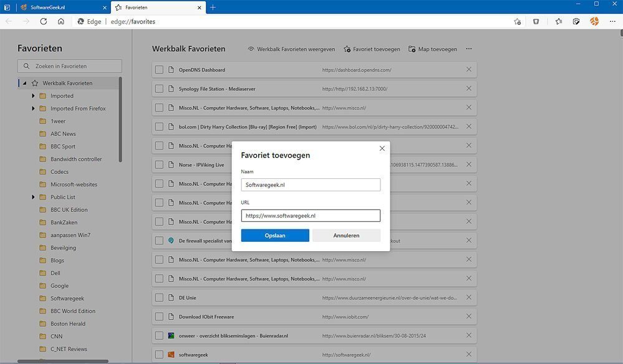This screenshot has width=623, height=364.
Task: Collapse the Werkbalk Favorieten tree node
Action: tap(25, 83)
